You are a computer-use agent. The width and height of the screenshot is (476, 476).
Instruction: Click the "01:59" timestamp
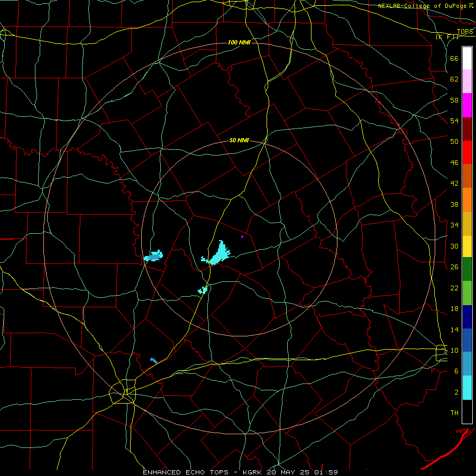[x=326, y=472]
